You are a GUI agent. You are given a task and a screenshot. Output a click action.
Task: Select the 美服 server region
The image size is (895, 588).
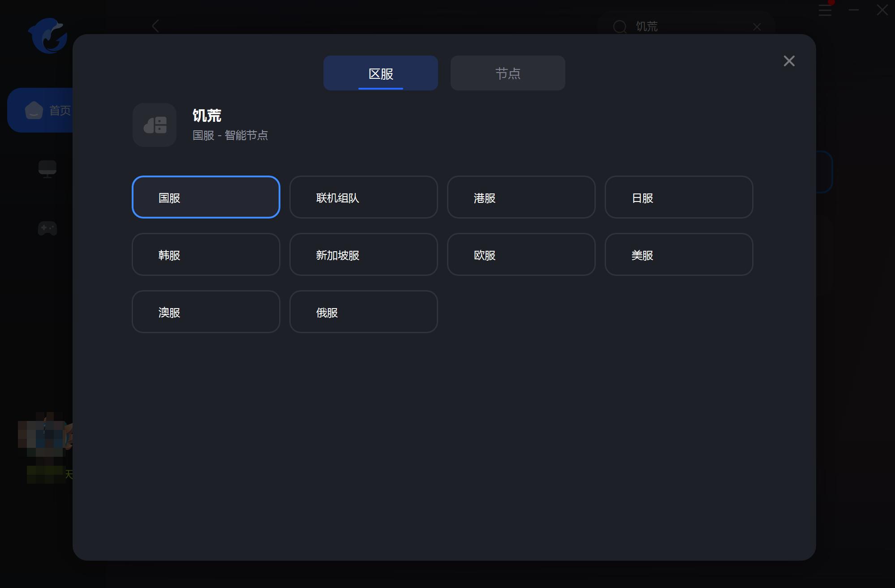(x=679, y=254)
